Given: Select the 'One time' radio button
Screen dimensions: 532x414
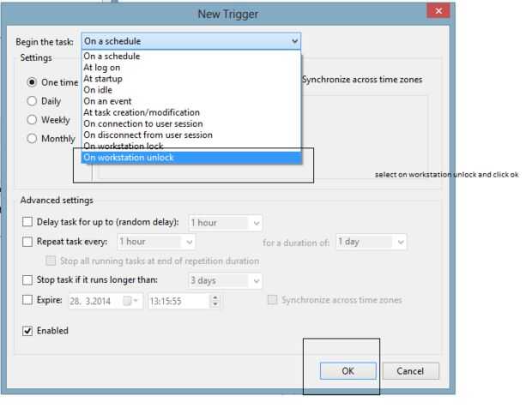Looking at the screenshot, I should point(33,82).
